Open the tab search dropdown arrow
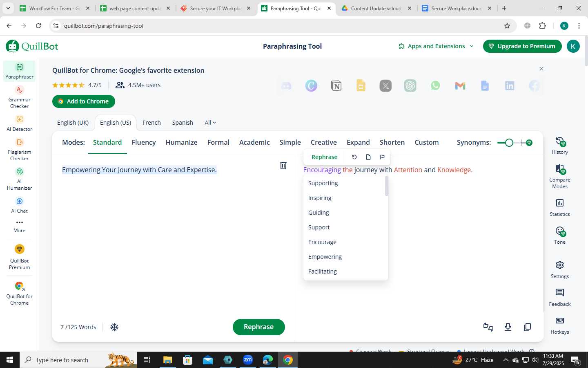The image size is (588, 368). click(x=8, y=8)
